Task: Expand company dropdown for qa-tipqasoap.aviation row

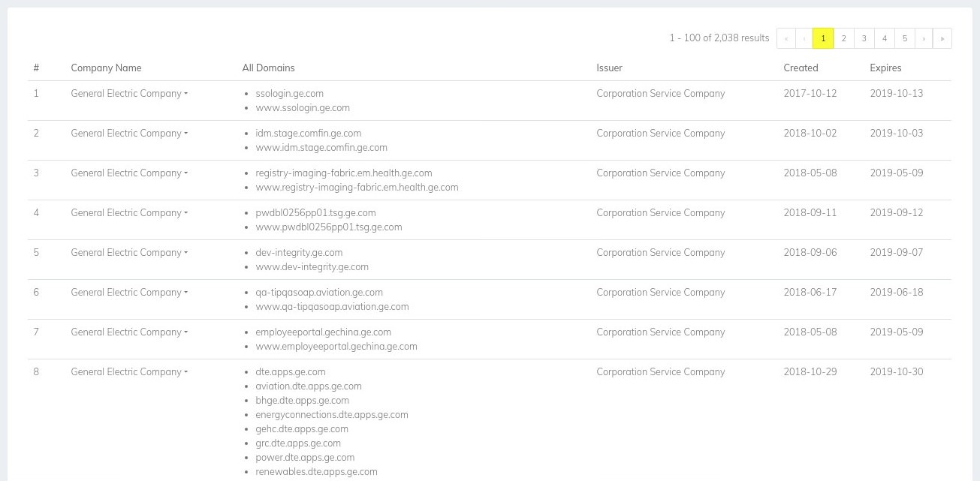Action: click(x=129, y=293)
